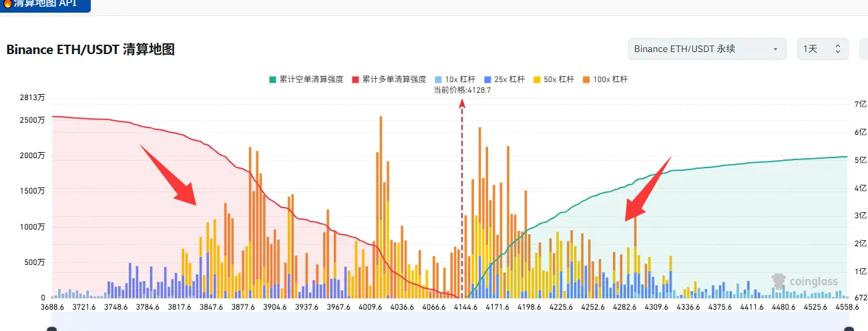Screen dimensions: 868x331
Task: Click the 3688.6 price axis label
Action: pos(52,307)
